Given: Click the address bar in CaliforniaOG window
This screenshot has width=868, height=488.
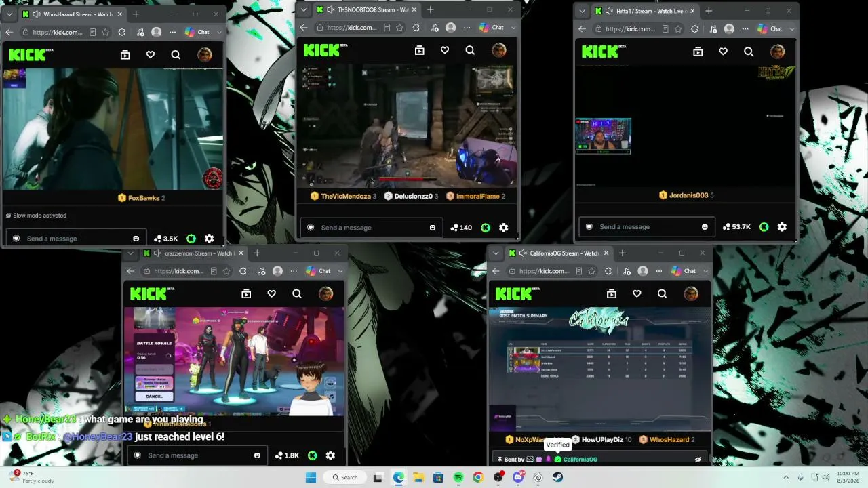Looking at the screenshot, I should (x=544, y=271).
